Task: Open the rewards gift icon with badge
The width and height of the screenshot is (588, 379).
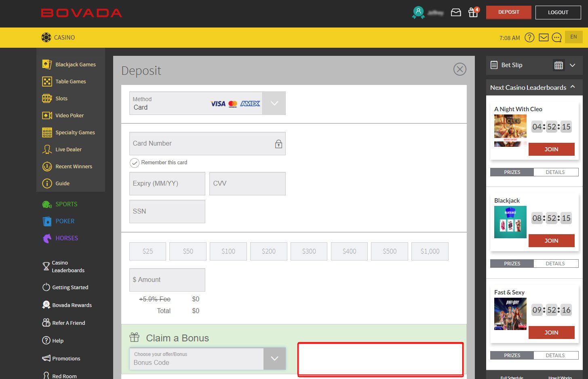Action: click(x=473, y=12)
